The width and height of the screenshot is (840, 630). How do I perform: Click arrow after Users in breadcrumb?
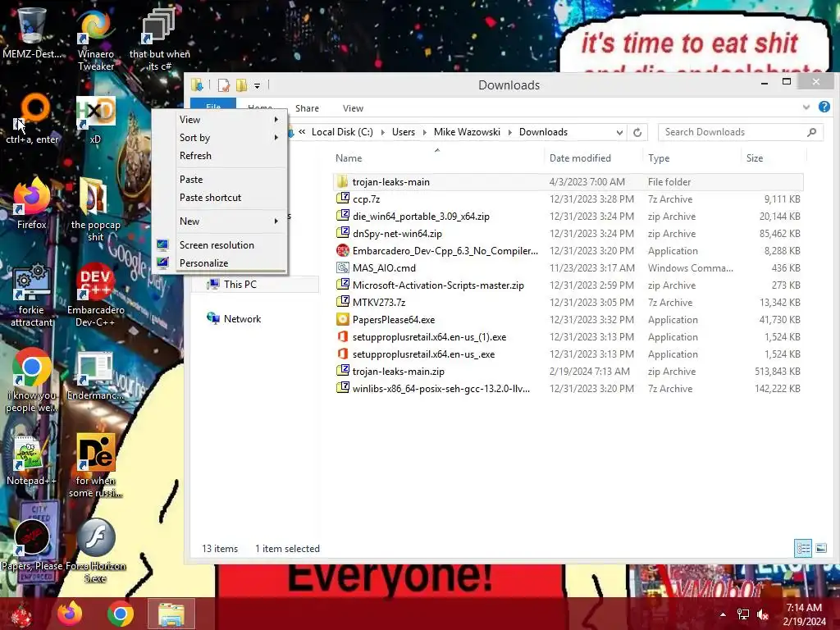[x=424, y=132]
